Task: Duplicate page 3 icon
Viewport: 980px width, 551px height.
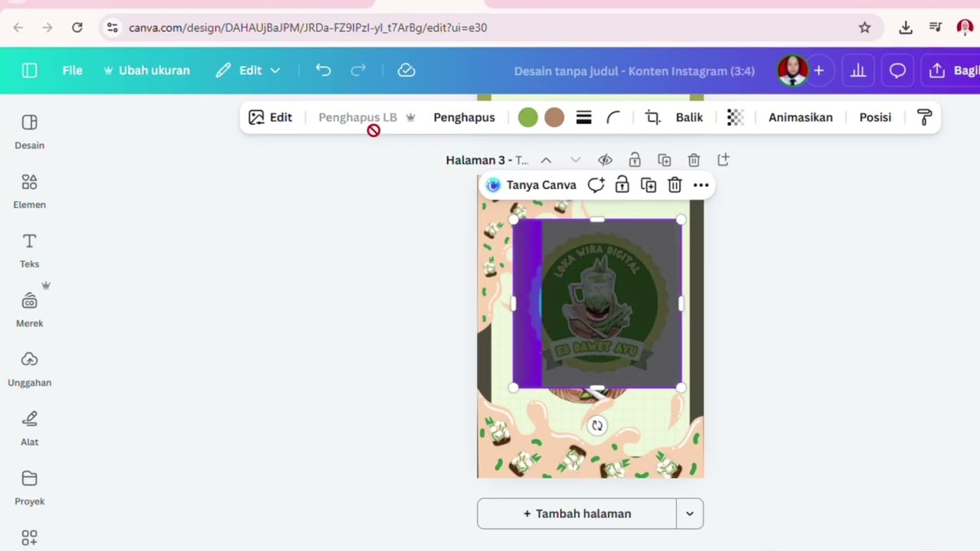Action: (664, 160)
